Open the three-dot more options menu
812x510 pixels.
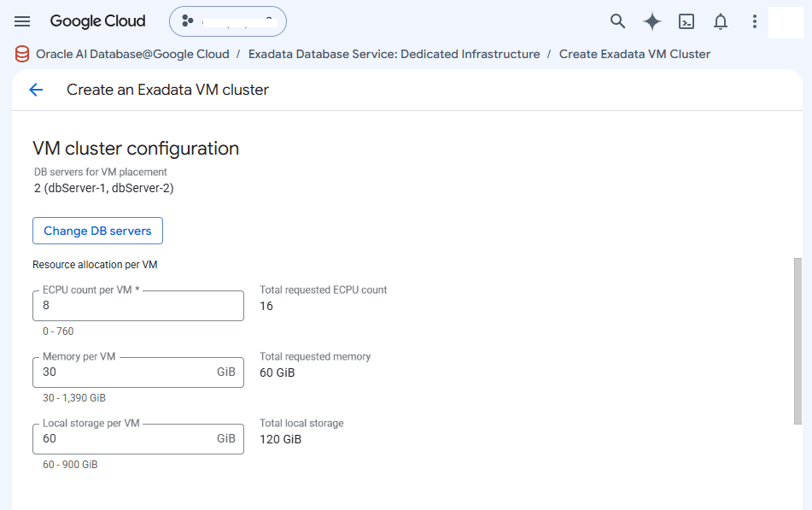pyautogui.click(x=755, y=21)
